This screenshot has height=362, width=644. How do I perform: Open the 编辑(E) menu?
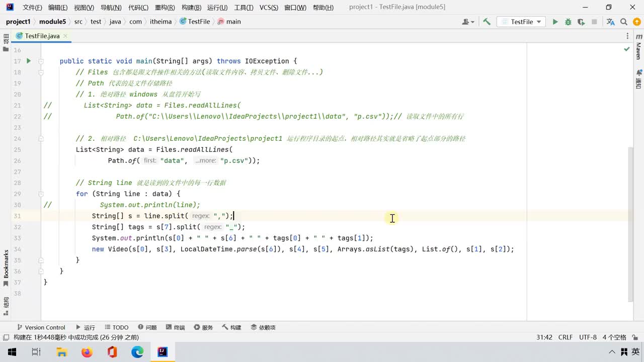coord(58,7)
